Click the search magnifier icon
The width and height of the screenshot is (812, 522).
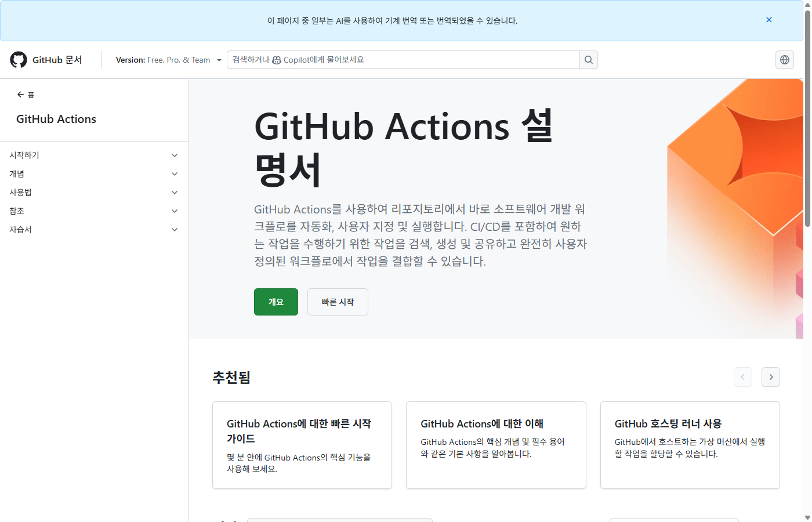[x=588, y=60]
